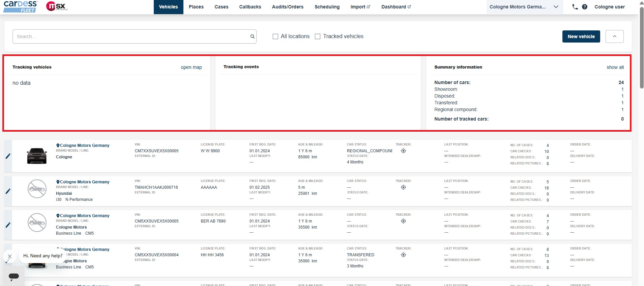Screen dimensions: 644x286
Task: Click the open map link
Action: (x=191, y=67)
